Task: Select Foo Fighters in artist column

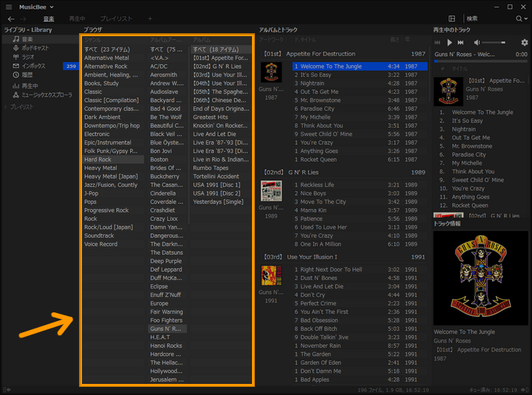Action: (167, 320)
